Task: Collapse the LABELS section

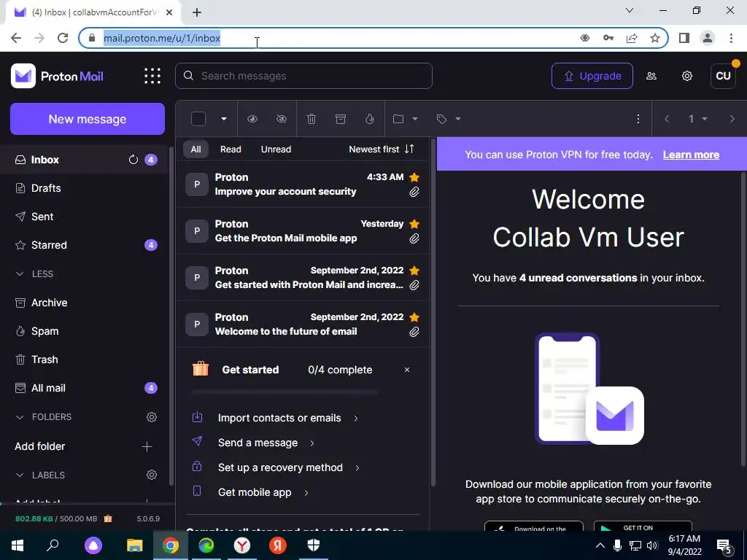Action: [x=40, y=475]
